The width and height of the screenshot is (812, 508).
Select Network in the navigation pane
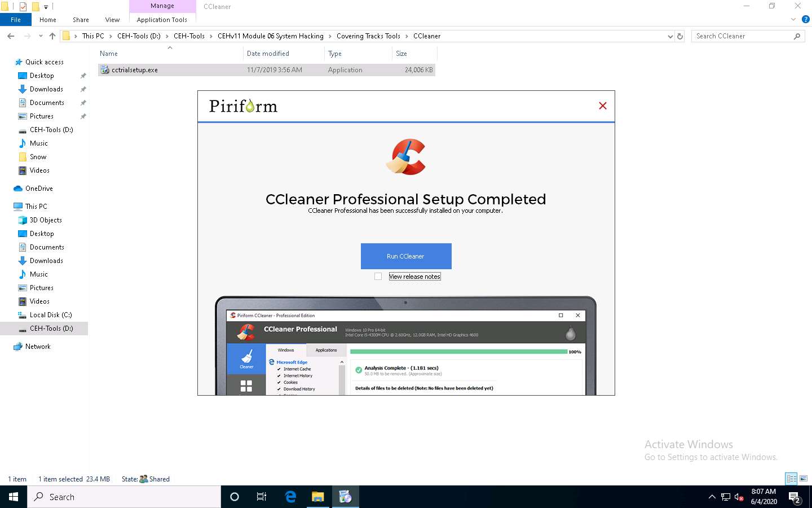pyautogui.click(x=38, y=347)
